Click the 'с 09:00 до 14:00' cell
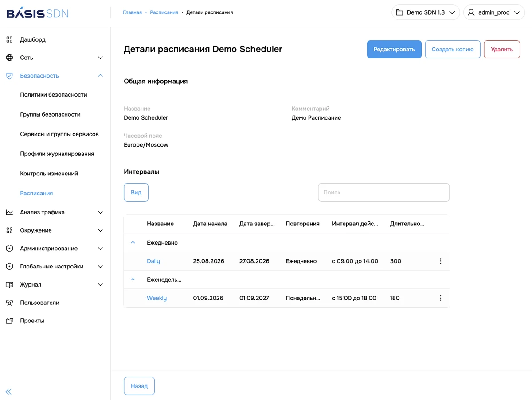 [355, 261]
